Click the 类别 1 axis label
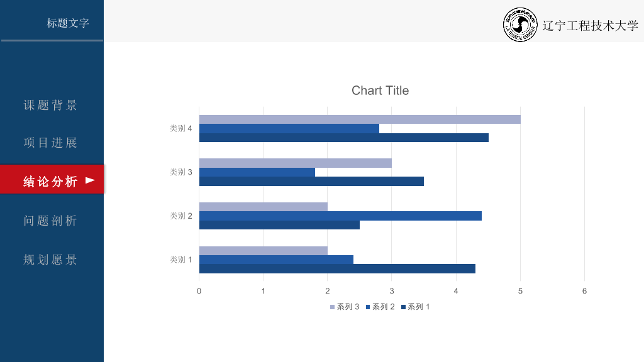This screenshot has height=362, width=644. tap(180, 260)
